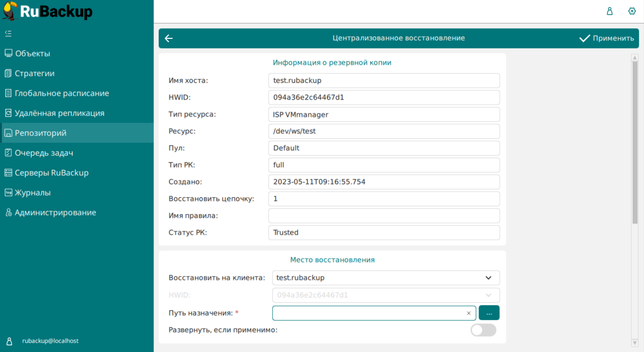
Task: Open the Стратегии menu item
Action: [x=34, y=73]
